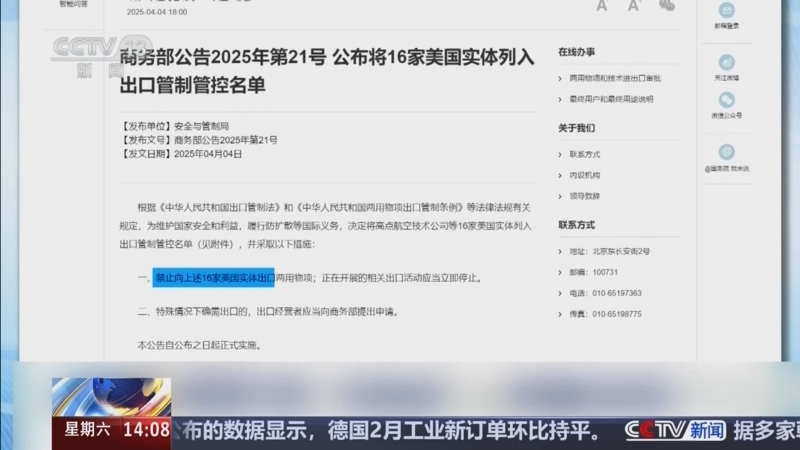The width and height of the screenshot is (800, 450).
Task: Click the smaller font size A icon
Action: tap(602, 6)
